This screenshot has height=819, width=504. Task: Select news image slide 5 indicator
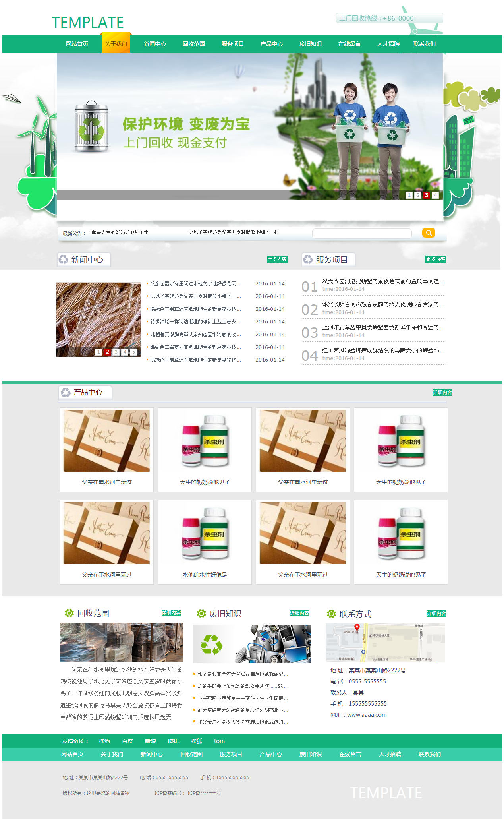click(133, 352)
